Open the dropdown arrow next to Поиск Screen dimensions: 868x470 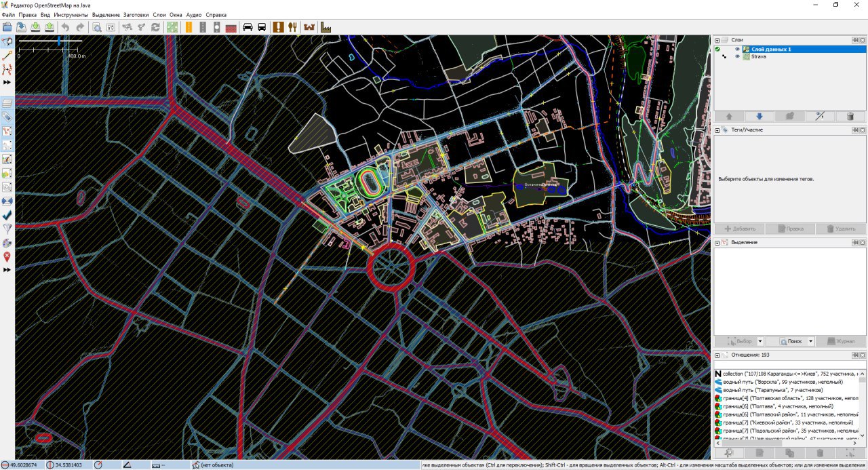pyautogui.click(x=810, y=341)
